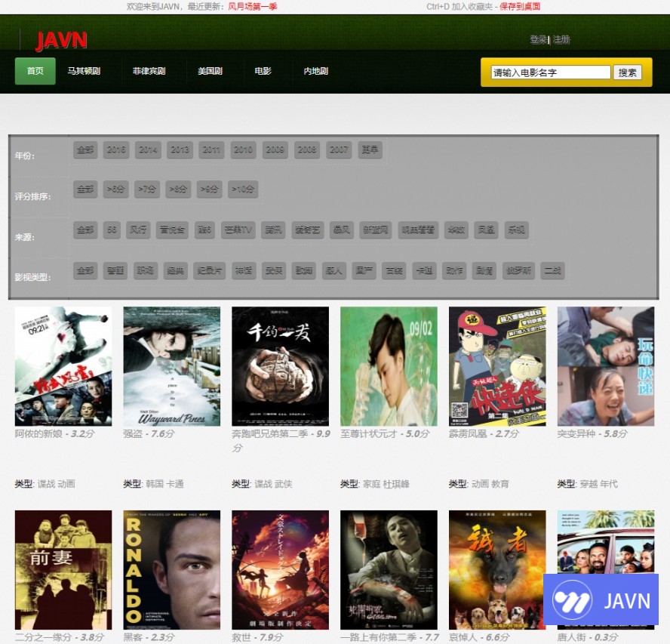Screen dimensions: 670x644
Task: Click the red JAVN site logo
Action: click(x=61, y=41)
